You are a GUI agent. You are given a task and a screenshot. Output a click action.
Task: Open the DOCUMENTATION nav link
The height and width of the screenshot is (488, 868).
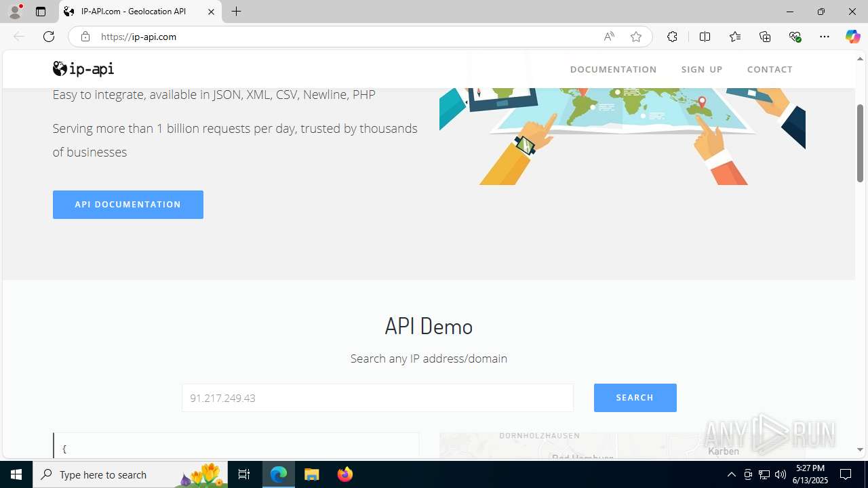click(x=613, y=69)
